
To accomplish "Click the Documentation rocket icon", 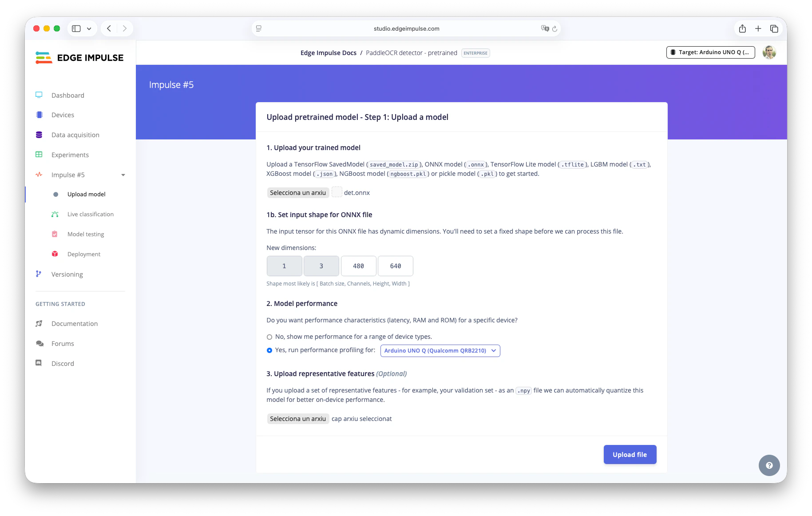I will coord(39,323).
